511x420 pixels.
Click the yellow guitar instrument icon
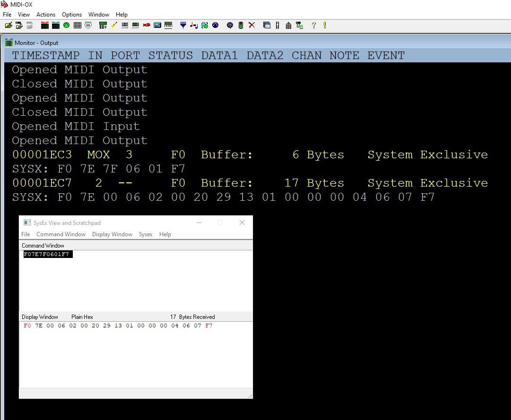coord(114,26)
